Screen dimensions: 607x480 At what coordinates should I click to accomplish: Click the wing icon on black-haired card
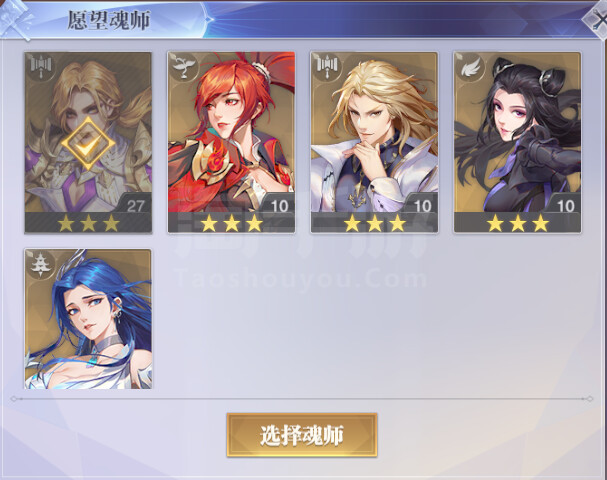tap(469, 67)
